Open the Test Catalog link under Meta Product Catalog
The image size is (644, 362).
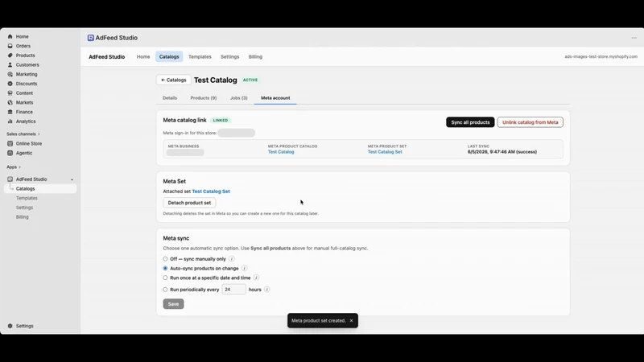pos(281,152)
